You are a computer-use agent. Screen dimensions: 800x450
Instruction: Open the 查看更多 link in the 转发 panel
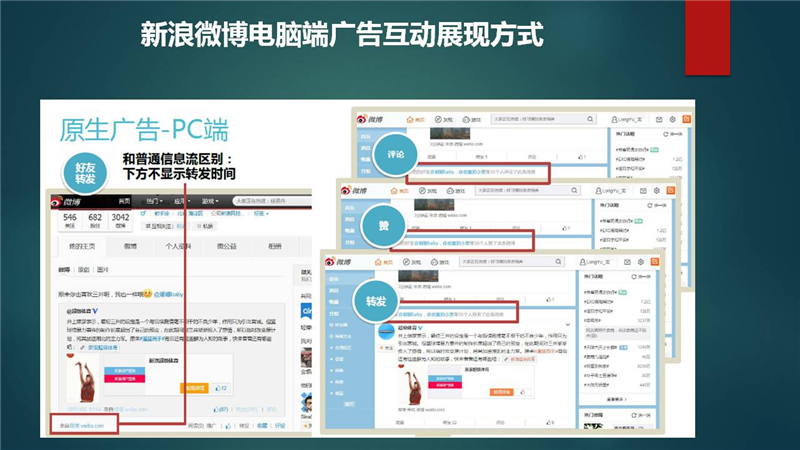tap(616, 399)
